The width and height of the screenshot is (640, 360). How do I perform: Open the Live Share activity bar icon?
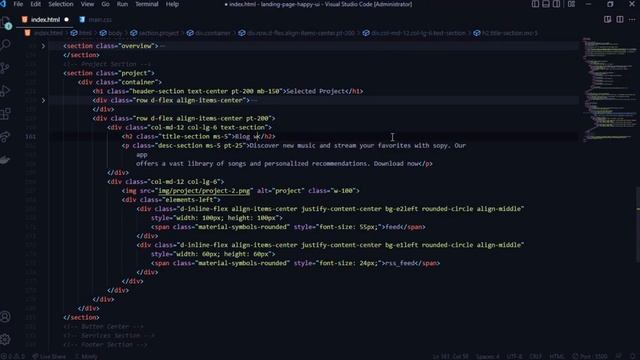click(x=6, y=137)
